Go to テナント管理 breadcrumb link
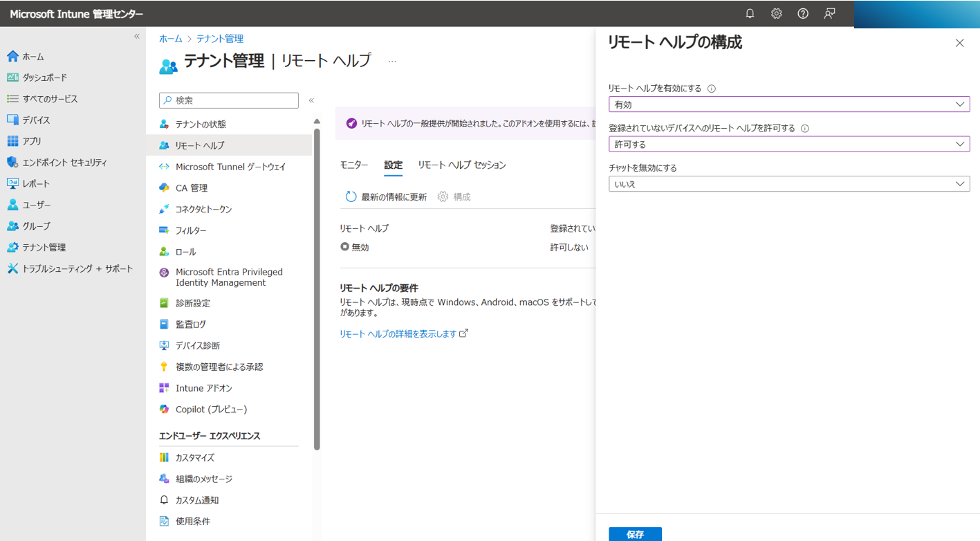The height and width of the screenshot is (541, 980). tap(220, 39)
